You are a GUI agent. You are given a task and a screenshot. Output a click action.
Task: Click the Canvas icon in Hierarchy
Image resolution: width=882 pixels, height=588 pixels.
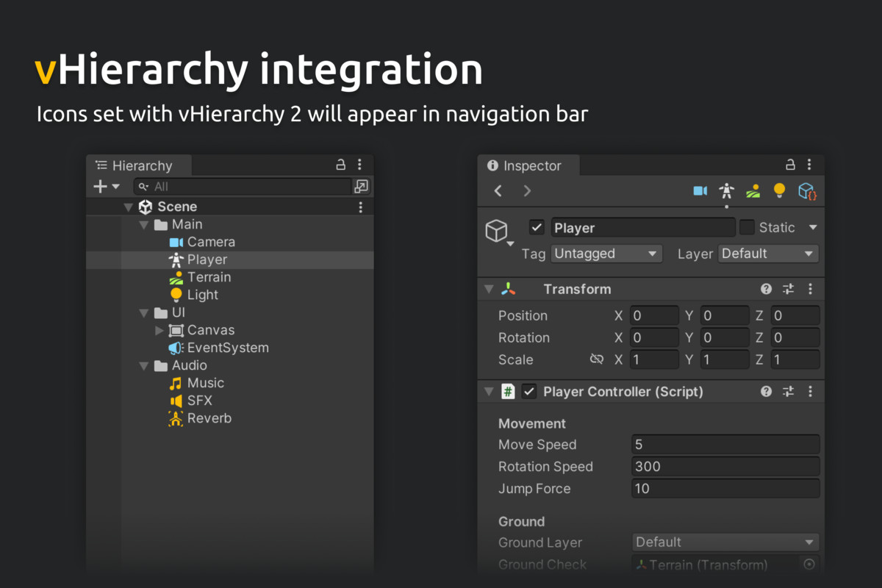(x=176, y=331)
